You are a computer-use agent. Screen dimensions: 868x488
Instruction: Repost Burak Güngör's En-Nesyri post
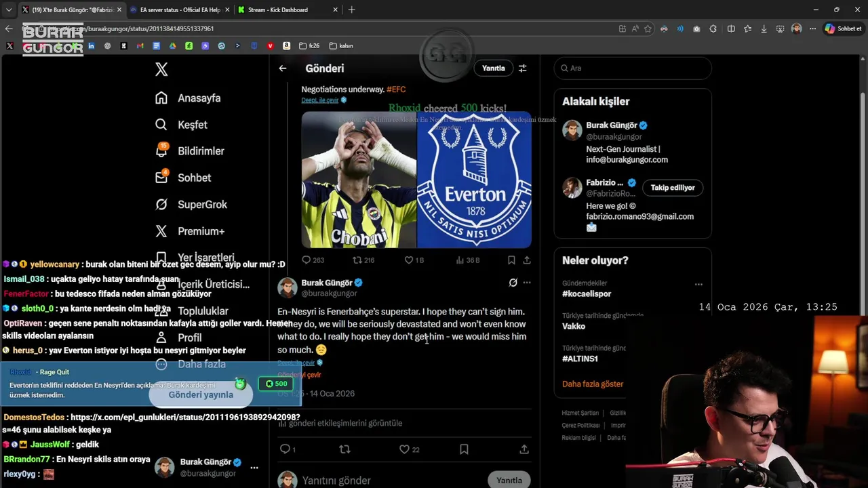pyautogui.click(x=344, y=449)
